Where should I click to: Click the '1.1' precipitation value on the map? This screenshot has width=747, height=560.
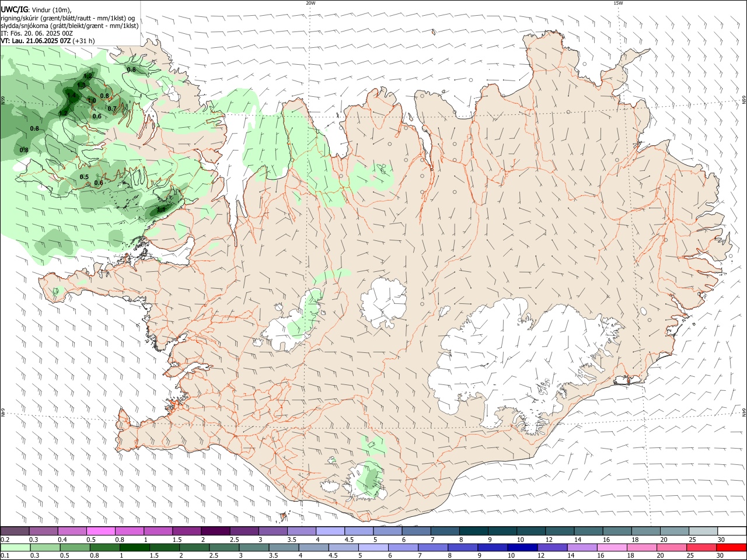pos(161,209)
